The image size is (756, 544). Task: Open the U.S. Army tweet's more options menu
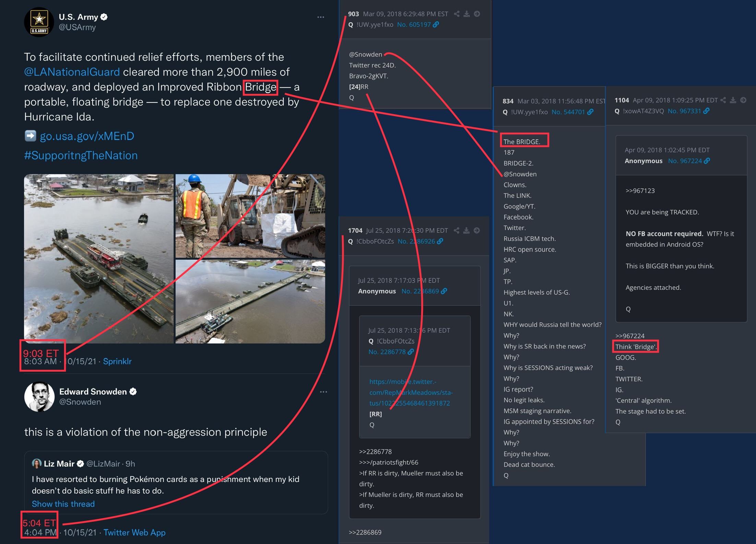coord(320,17)
